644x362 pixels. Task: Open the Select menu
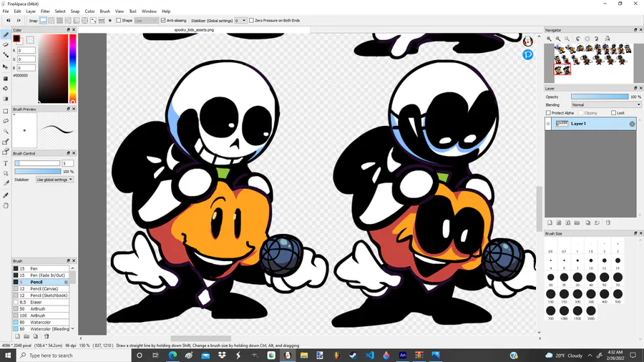[60, 11]
